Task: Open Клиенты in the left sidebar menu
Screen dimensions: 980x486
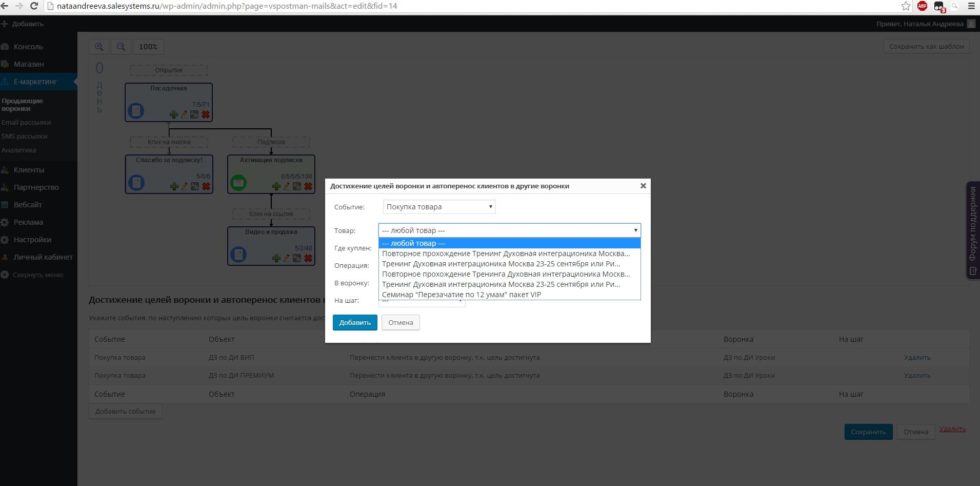Action: (29, 170)
